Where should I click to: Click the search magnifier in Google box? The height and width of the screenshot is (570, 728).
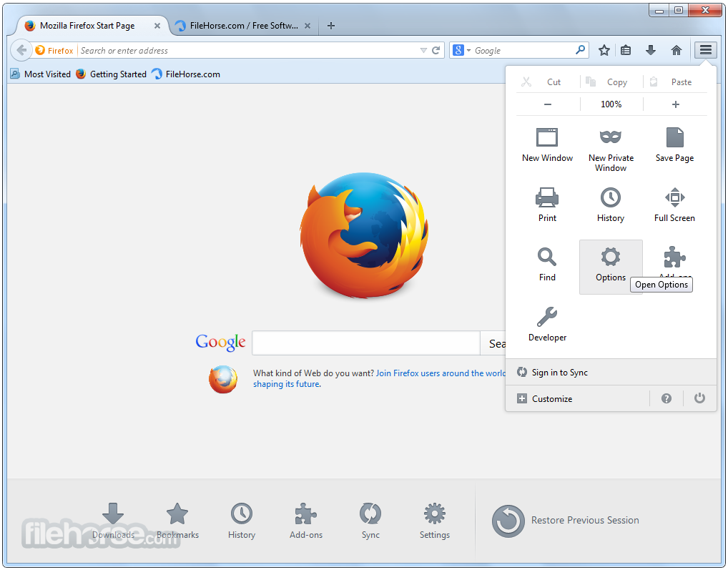[x=581, y=49]
